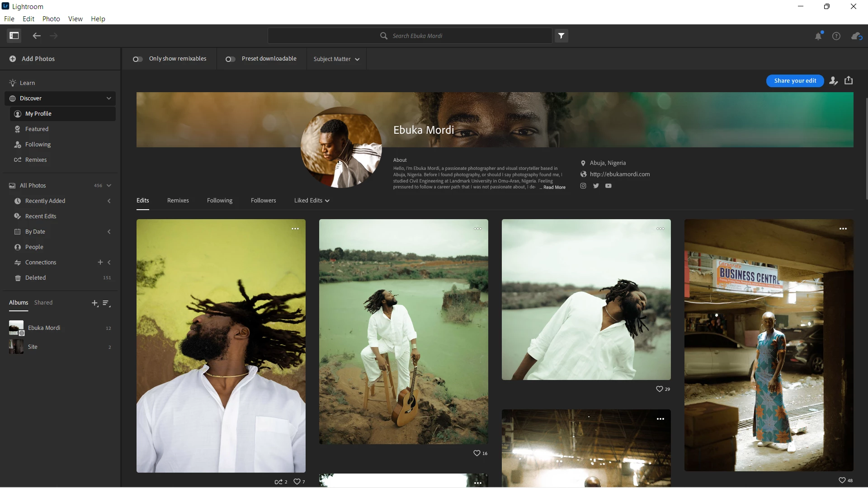Expand the Recently Added chevron
The image size is (868, 488).
[109, 201]
